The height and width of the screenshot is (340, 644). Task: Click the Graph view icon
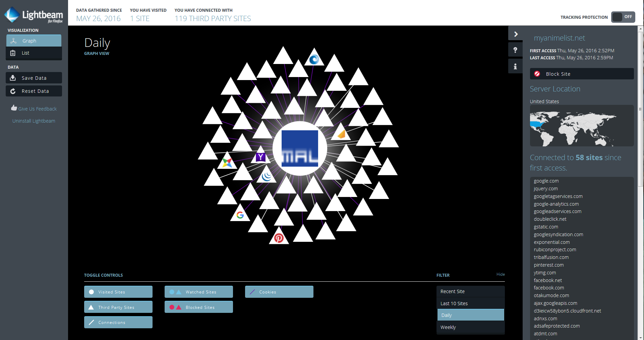tap(13, 41)
